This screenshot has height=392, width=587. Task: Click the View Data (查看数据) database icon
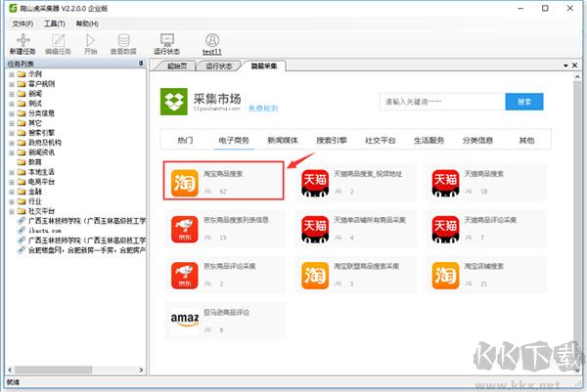(x=123, y=40)
